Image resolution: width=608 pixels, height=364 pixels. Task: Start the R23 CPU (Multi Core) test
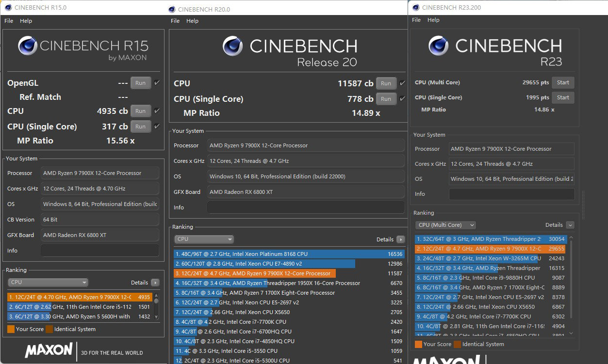(x=563, y=82)
